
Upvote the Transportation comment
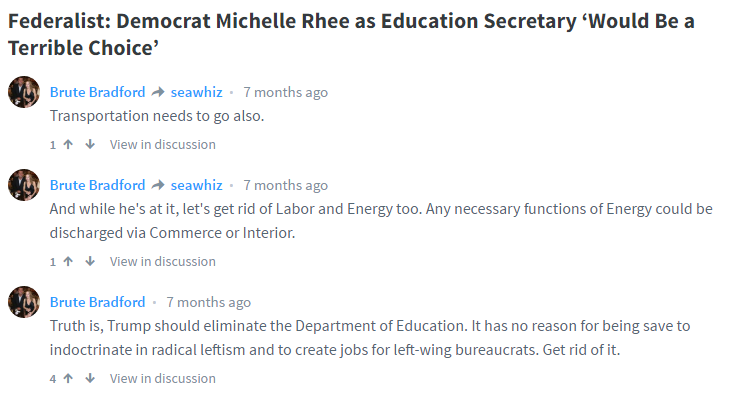tap(68, 144)
